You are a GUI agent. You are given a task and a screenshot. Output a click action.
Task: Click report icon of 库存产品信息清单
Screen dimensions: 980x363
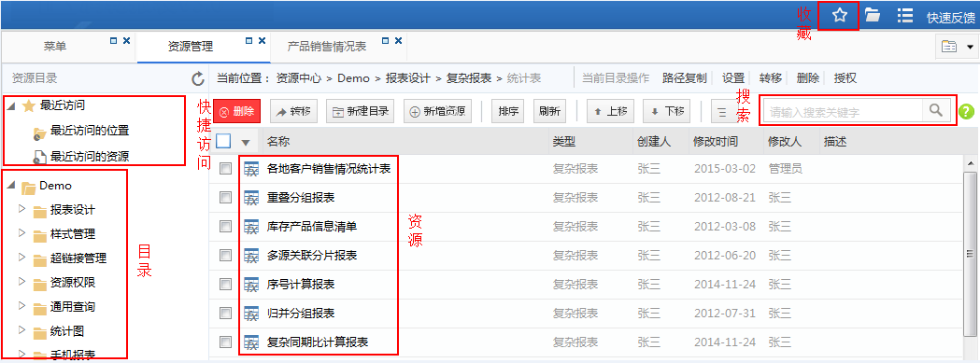(x=251, y=226)
